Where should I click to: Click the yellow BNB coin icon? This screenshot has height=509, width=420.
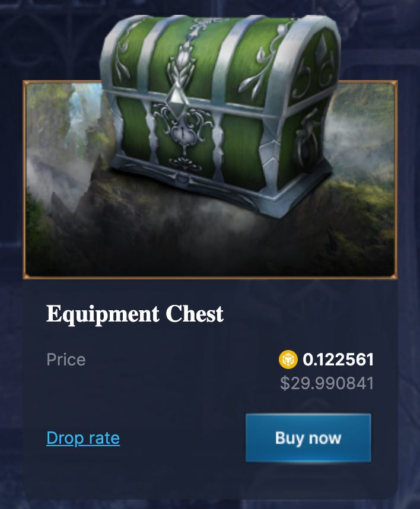point(288,360)
